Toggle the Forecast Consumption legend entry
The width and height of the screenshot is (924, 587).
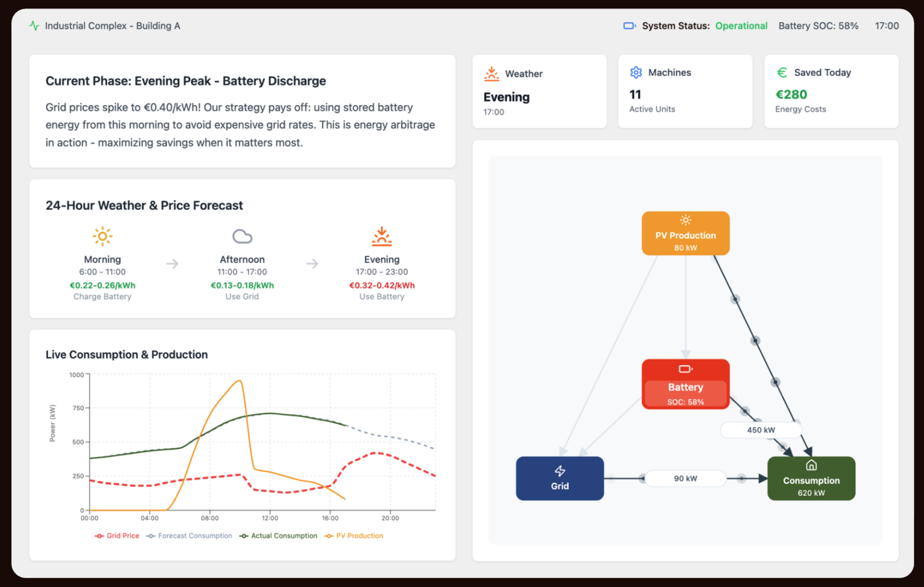point(189,536)
